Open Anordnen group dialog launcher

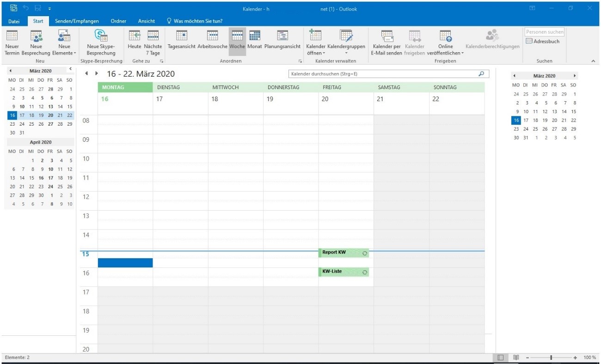coord(300,61)
